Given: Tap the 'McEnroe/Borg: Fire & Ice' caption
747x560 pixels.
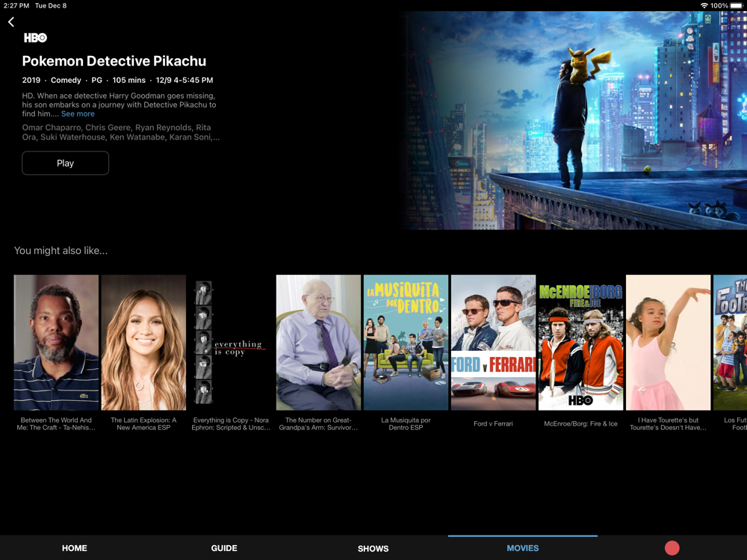Looking at the screenshot, I should pos(580,424).
